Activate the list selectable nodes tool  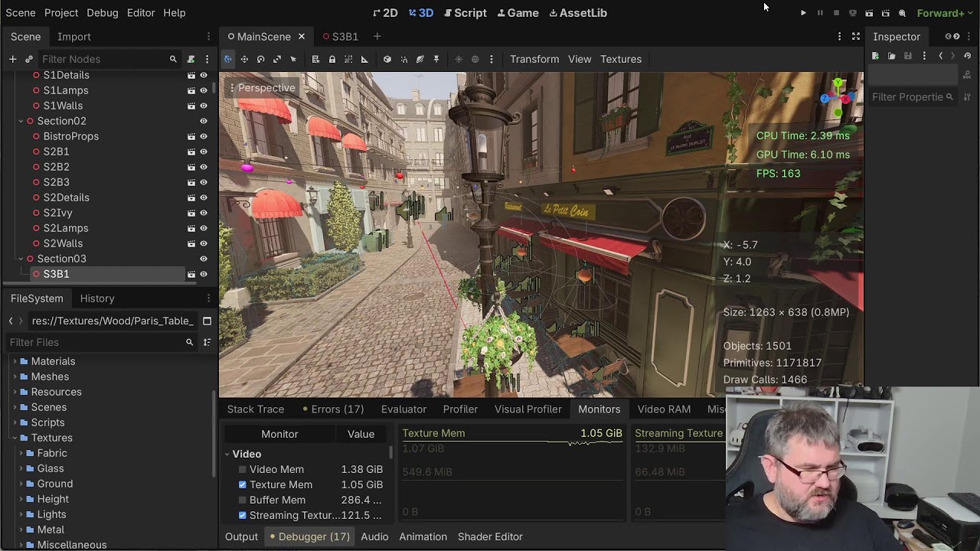(x=315, y=59)
